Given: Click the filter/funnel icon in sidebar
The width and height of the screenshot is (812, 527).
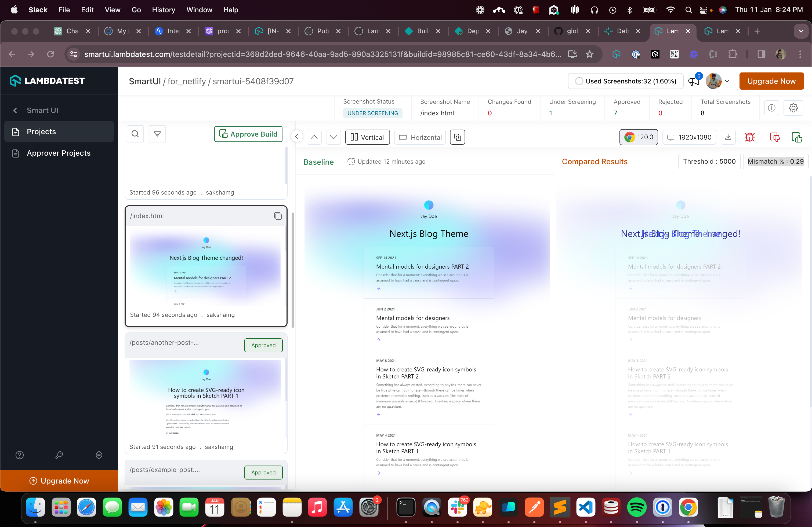Looking at the screenshot, I should pos(157,134).
